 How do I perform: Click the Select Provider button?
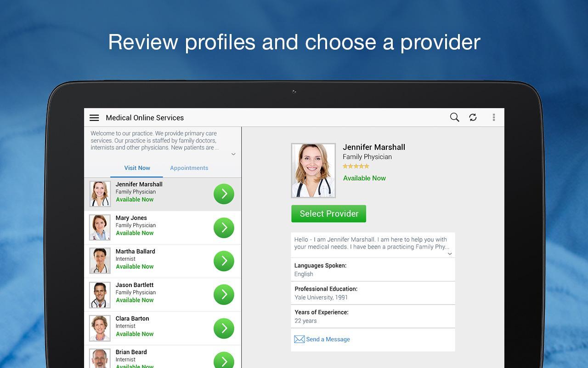[328, 213]
